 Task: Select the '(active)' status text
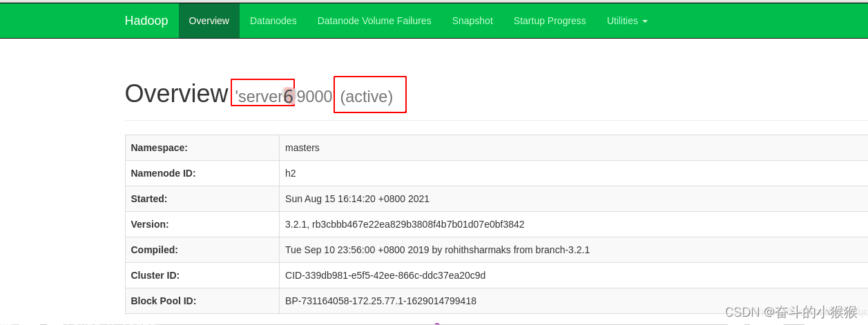click(367, 97)
